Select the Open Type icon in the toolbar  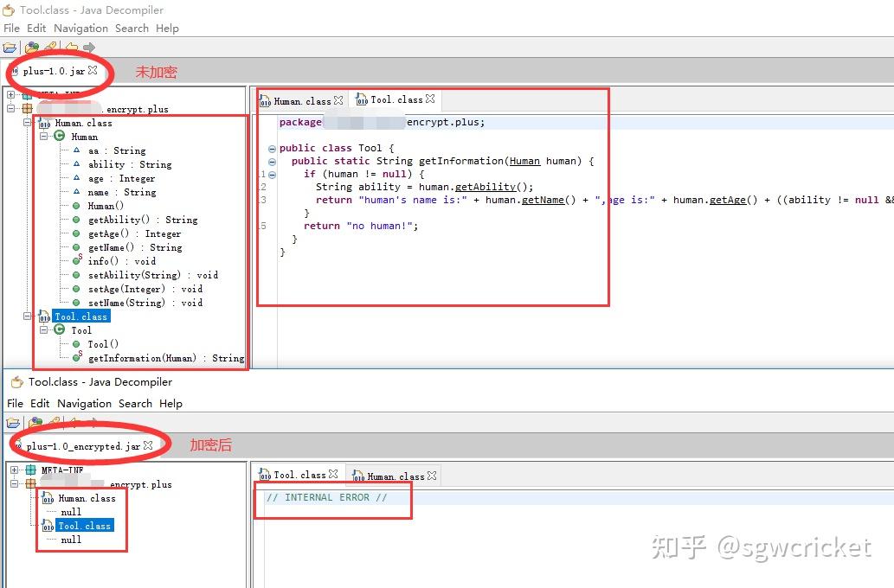point(30,48)
